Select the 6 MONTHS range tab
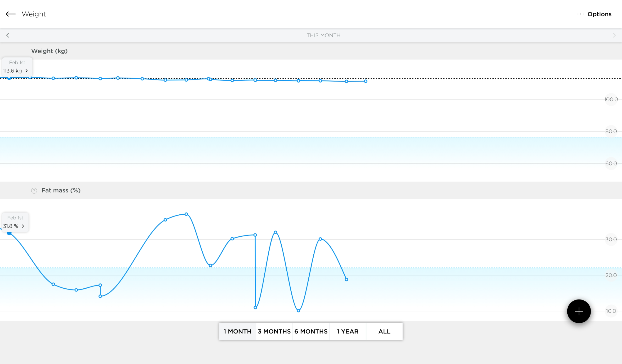 [x=311, y=331]
